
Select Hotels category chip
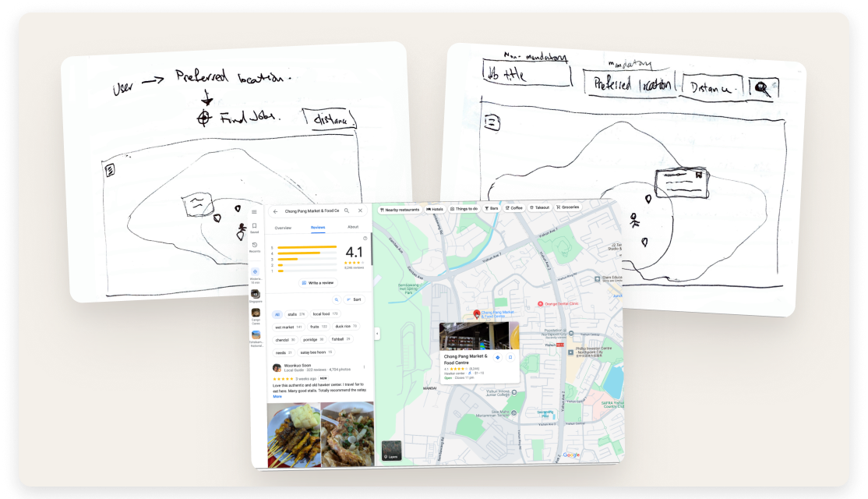pos(435,210)
